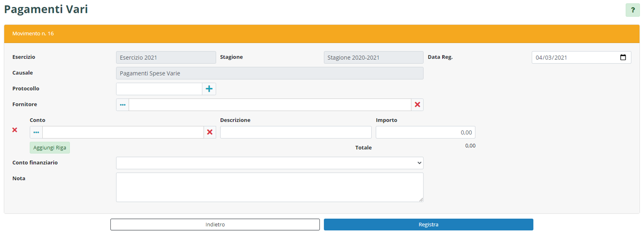Go back with the Indietro button
The image size is (644, 235).
coord(215,224)
